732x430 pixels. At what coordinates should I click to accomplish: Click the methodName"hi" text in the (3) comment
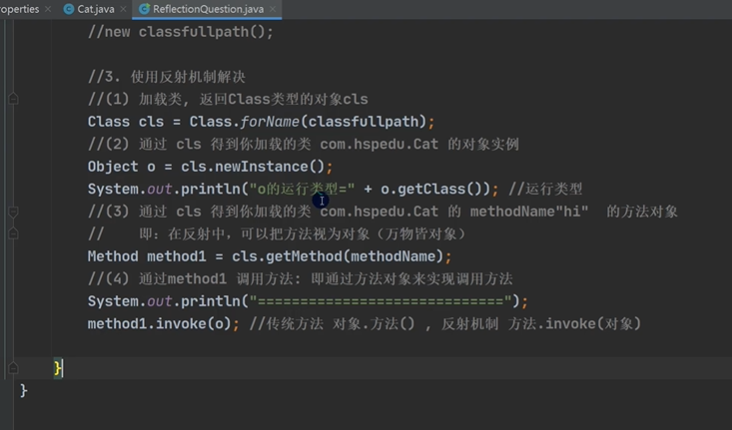click(x=529, y=211)
